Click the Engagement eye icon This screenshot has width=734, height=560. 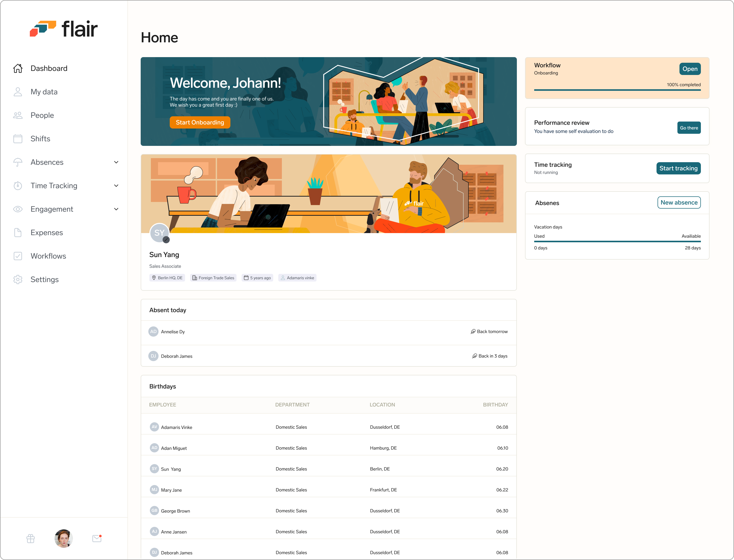tap(18, 209)
